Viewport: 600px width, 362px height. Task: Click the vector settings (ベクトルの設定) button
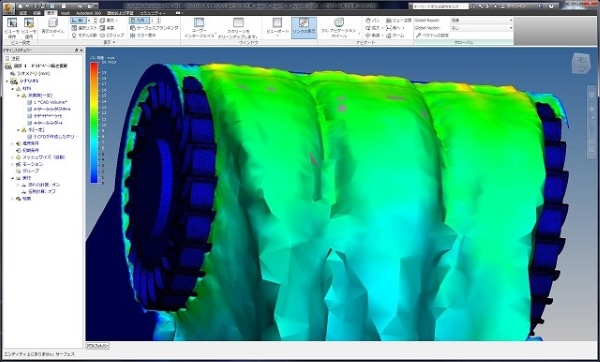432,35
